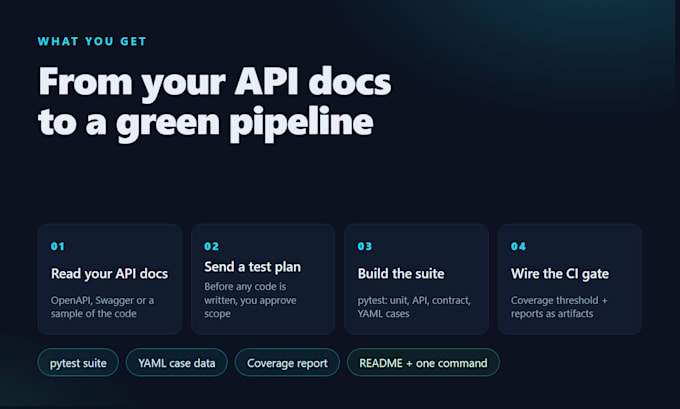Click the 'Before any code is written' description
Viewport: 680px width, 409px height.
click(250, 300)
